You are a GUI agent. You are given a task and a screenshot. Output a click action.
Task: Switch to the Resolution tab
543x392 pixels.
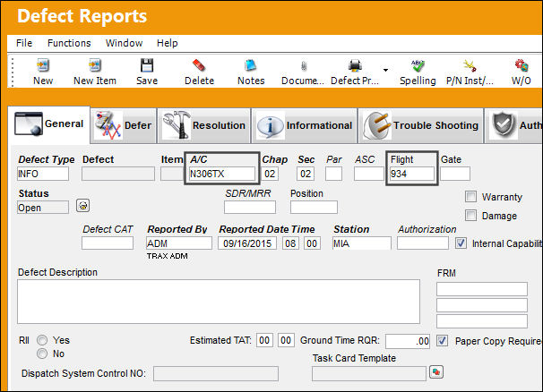click(x=204, y=125)
